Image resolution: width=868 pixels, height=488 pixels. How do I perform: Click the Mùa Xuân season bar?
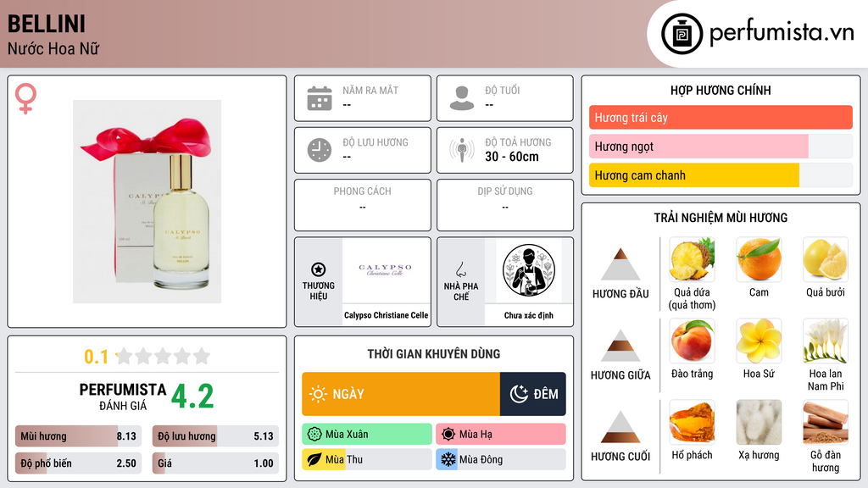tap(367, 435)
